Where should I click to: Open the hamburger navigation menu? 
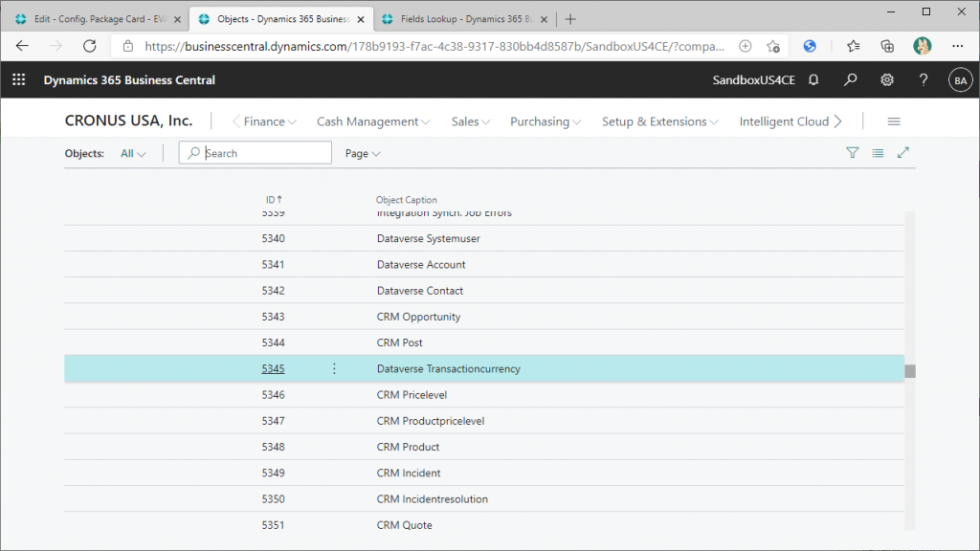(894, 121)
